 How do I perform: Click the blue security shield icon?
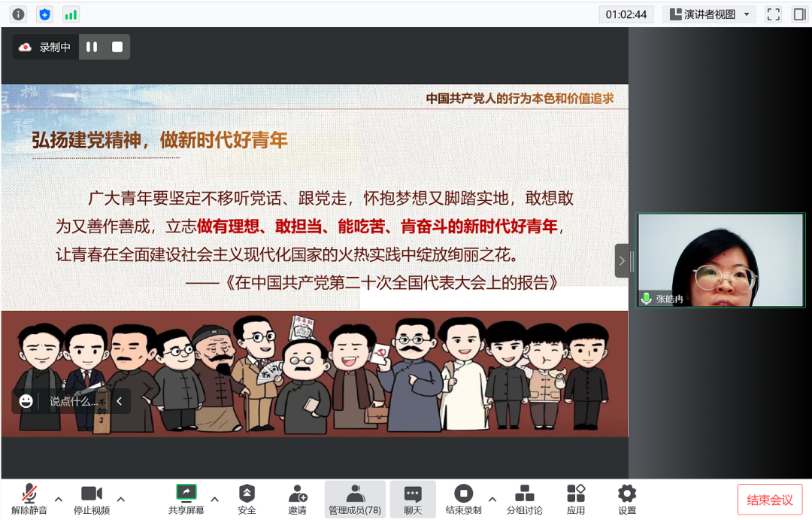(x=44, y=14)
